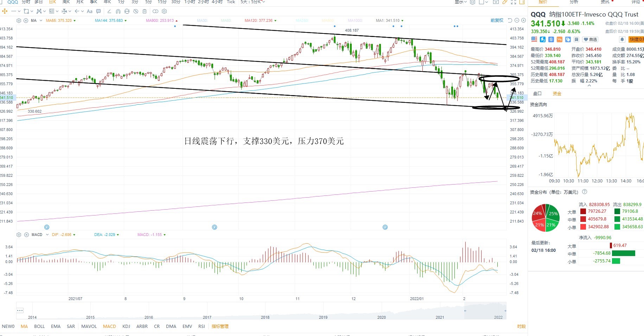Open display settings gear at top
The width and height of the screenshot is (644, 336).
click(473, 2)
